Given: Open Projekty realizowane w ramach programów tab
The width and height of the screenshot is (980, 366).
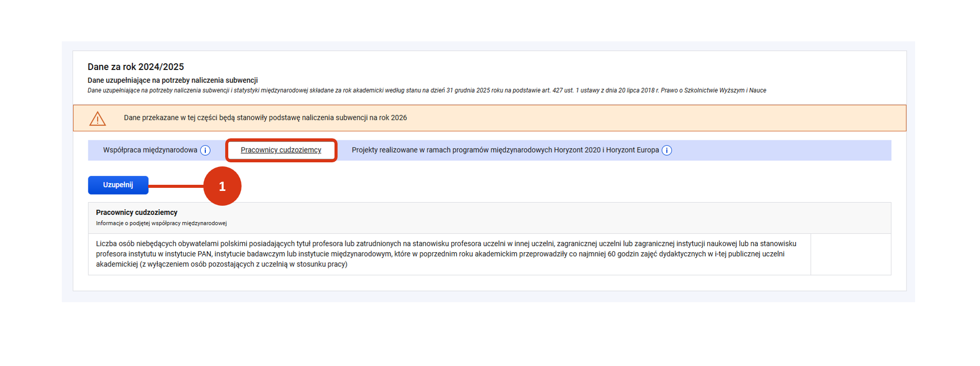Looking at the screenshot, I should click(x=505, y=150).
